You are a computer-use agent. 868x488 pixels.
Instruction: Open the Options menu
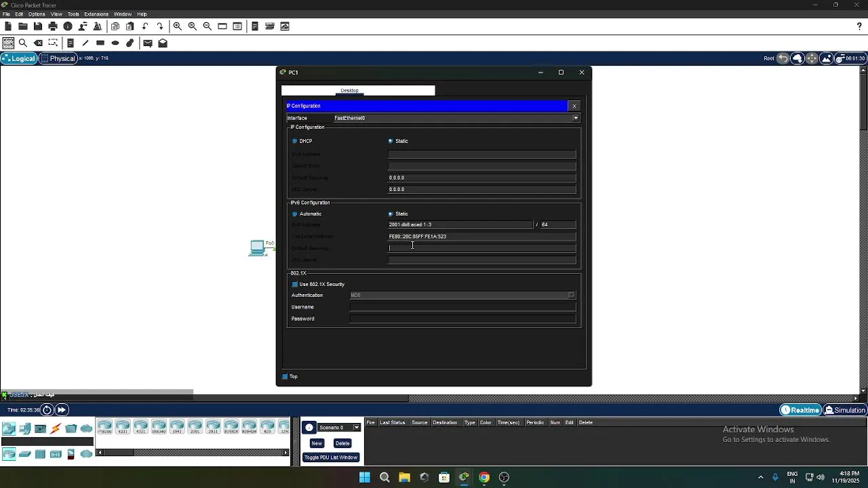(x=37, y=14)
